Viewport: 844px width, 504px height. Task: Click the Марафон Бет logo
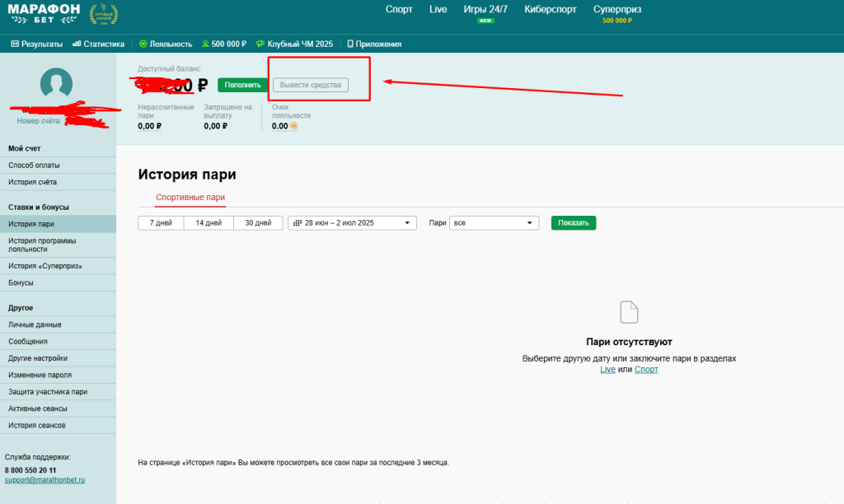click(x=44, y=13)
